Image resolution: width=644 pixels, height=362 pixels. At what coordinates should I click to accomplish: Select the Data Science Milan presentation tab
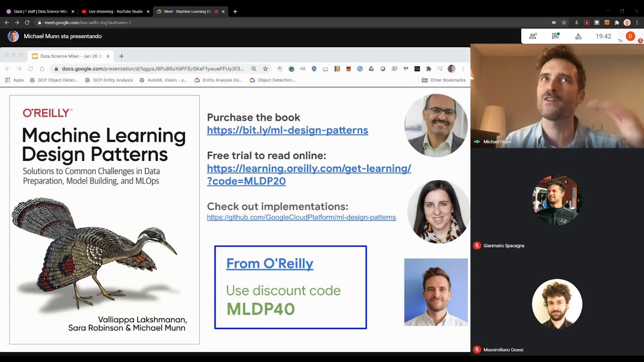pyautogui.click(x=70, y=56)
